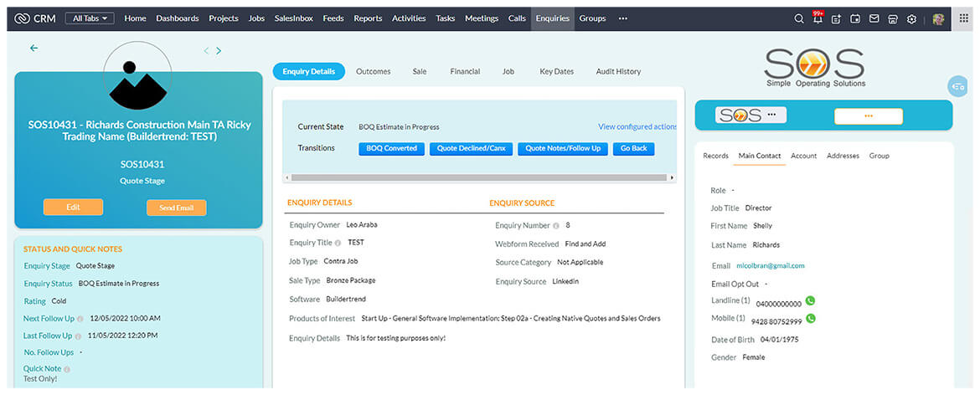980x395 pixels.
Task: Open the settings gear icon
Action: pyautogui.click(x=912, y=18)
